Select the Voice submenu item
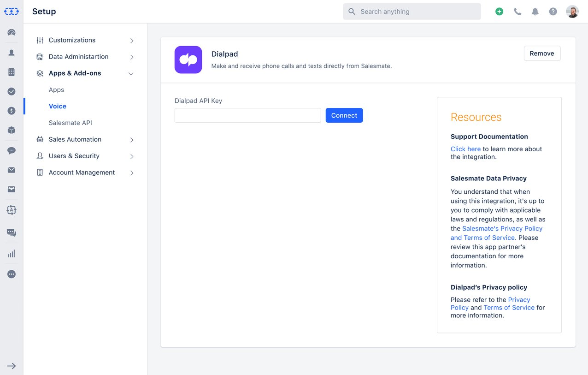The height and width of the screenshot is (375, 588). (x=58, y=106)
